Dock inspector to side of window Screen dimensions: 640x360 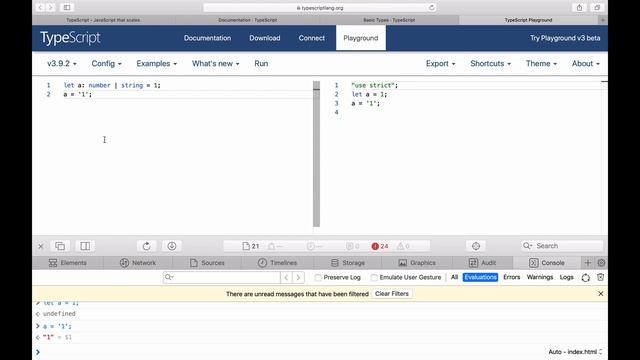pyautogui.click(x=85, y=246)
